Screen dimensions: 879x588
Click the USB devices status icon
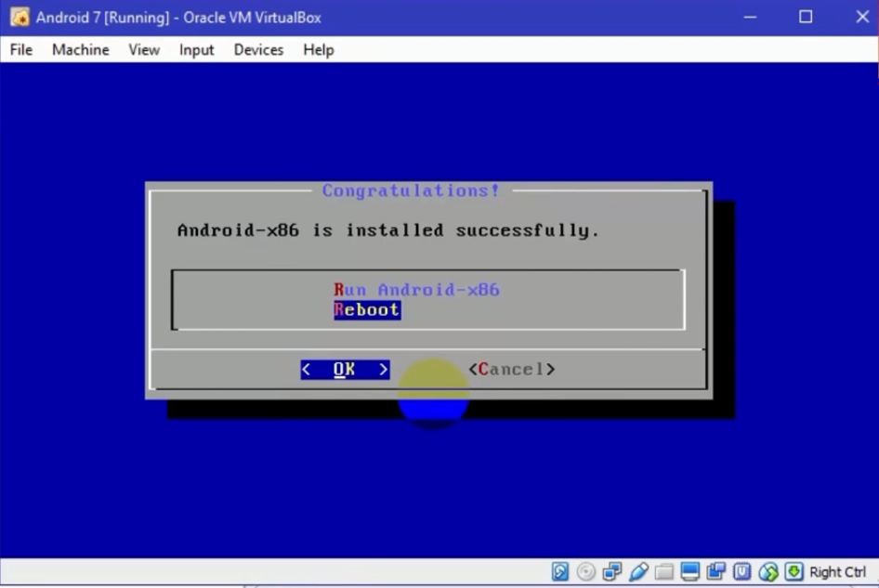point(638,572)
